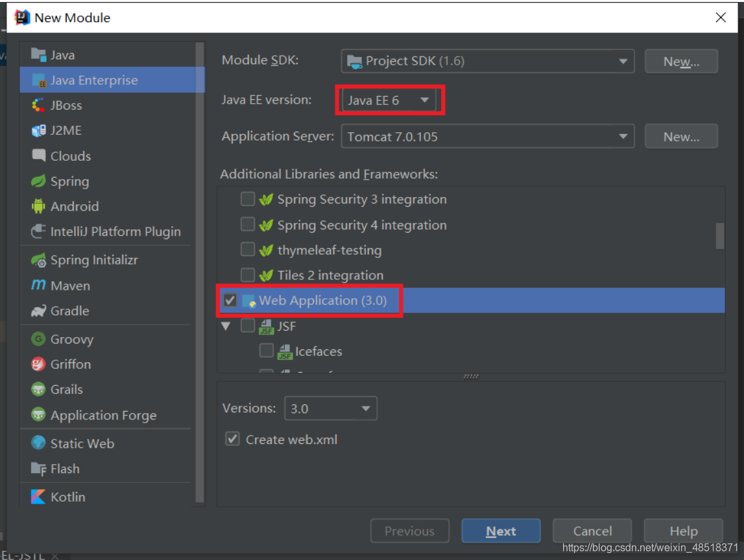Click the splitter handle below frameworks list
This screenshot has width=744, height=560.
[471, 376]
